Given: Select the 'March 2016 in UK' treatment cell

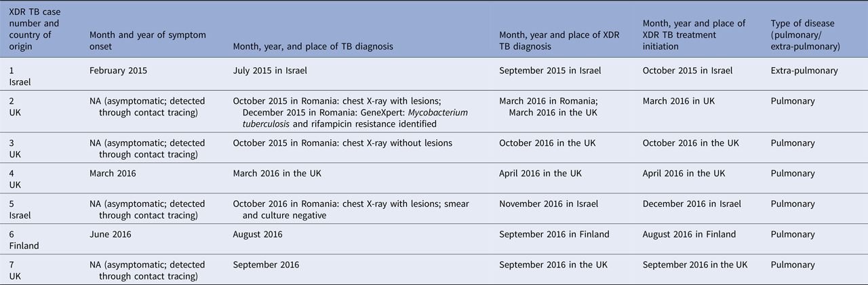Looking at the screenshot, I should coord(680,102).
